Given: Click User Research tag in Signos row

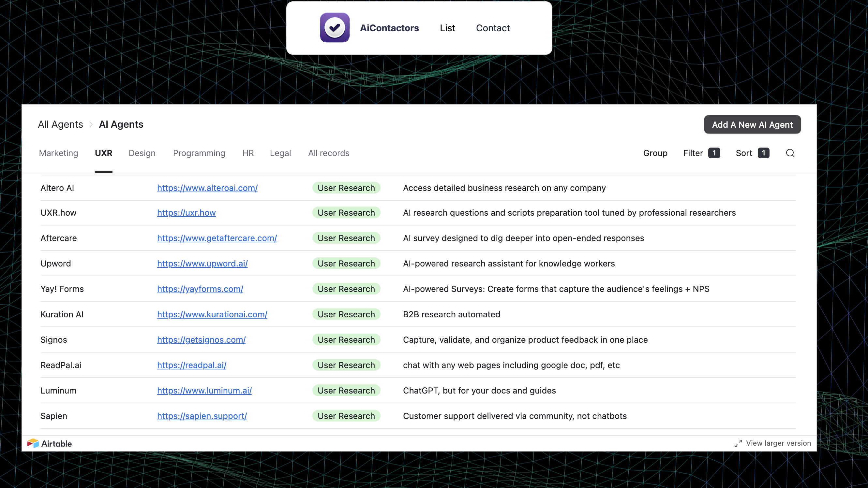Looking at the screenshot, I should click(346, 339).
